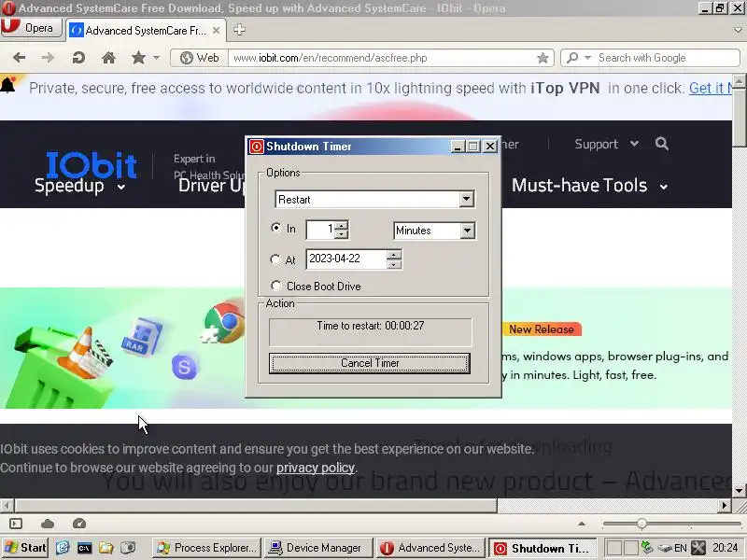Select the Close Boot Drive radio button

point(275,286)
